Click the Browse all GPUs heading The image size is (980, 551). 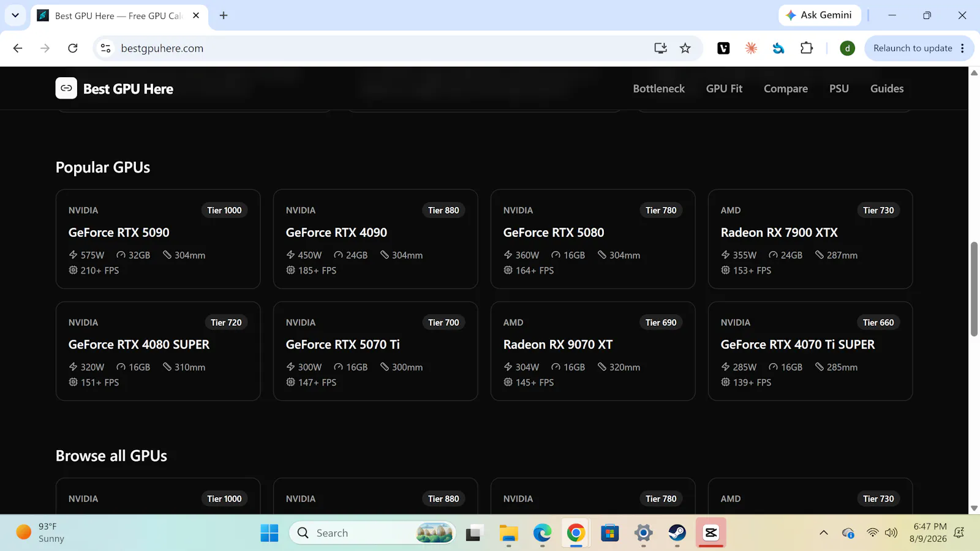111,455
